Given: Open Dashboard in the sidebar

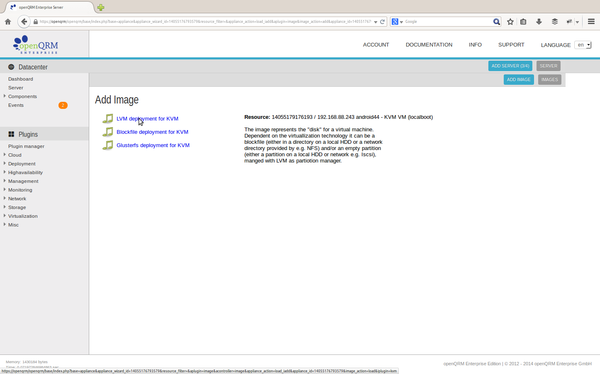Looking at the screenshot, I should point(21,79).
